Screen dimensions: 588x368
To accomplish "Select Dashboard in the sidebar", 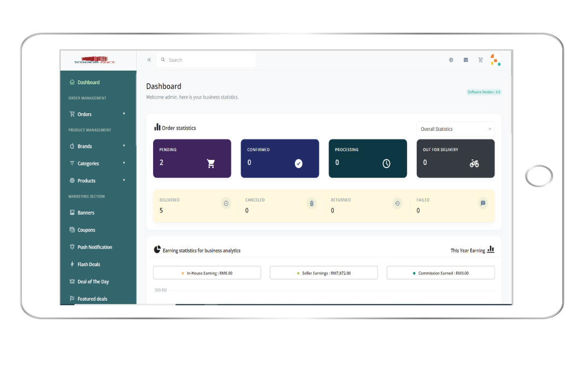I will pyautogui.click(x=88, y=83).
